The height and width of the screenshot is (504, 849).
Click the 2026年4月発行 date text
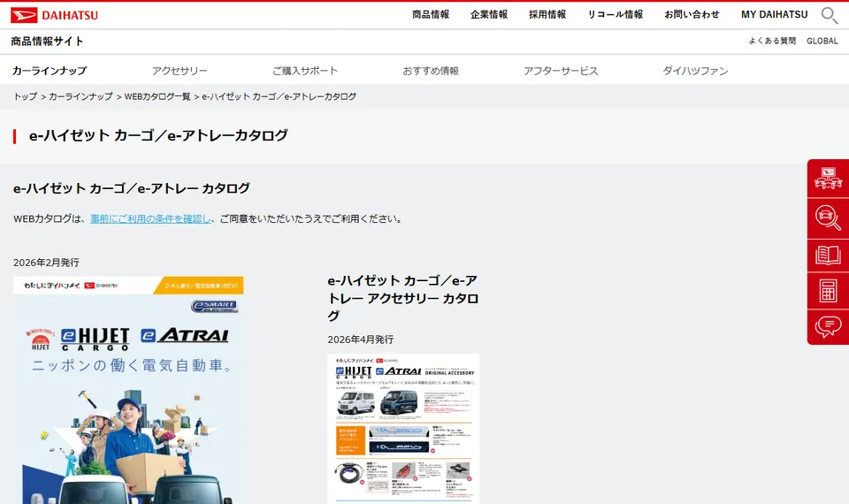pyautogui.click(x=361, y=340)
